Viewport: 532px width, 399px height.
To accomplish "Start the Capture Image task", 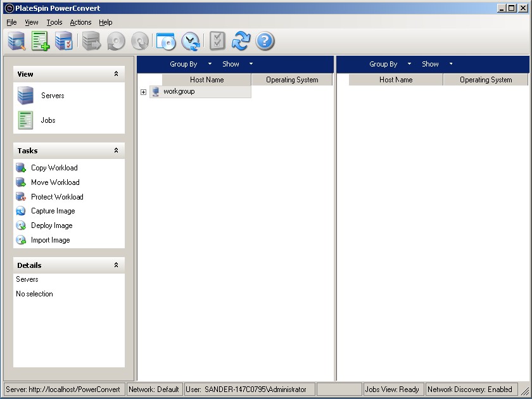I will coord(53,211).
